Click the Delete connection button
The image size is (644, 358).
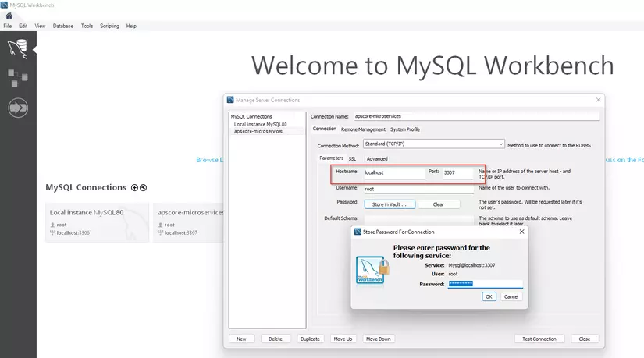coord(276,339)
